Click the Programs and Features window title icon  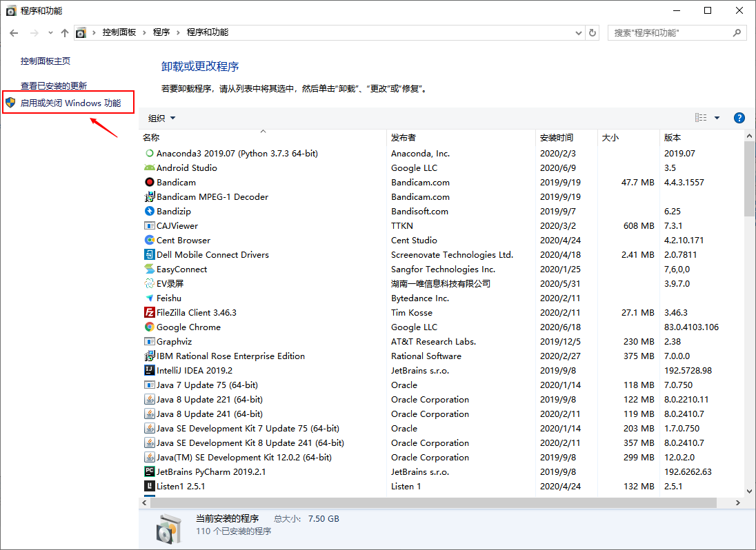[x=10, y=10]
